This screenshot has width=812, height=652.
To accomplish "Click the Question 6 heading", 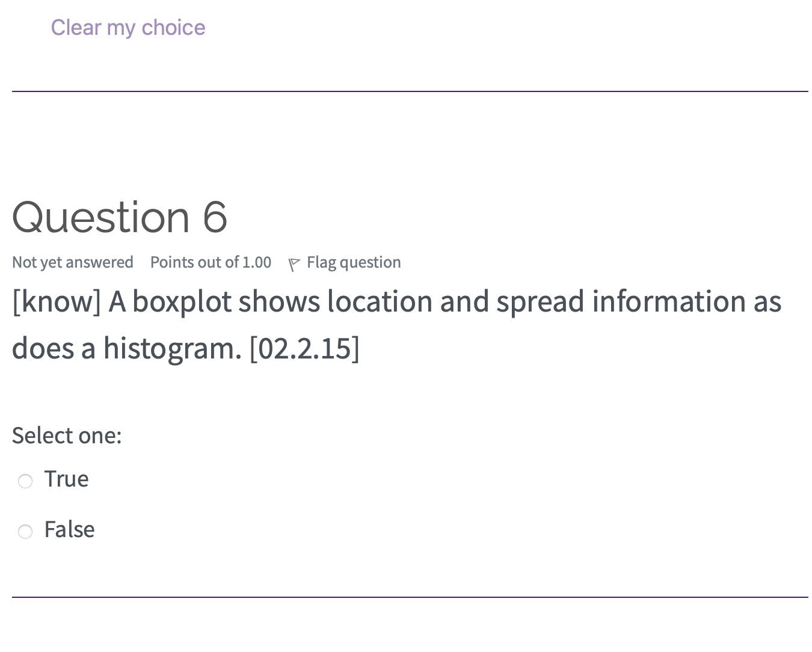I will pos(119,217).
